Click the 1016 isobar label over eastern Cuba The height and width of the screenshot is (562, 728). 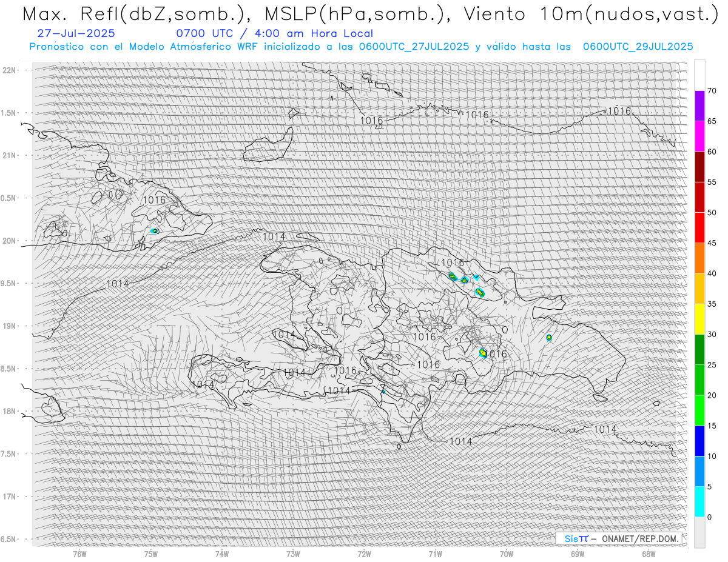pos(154,199)
